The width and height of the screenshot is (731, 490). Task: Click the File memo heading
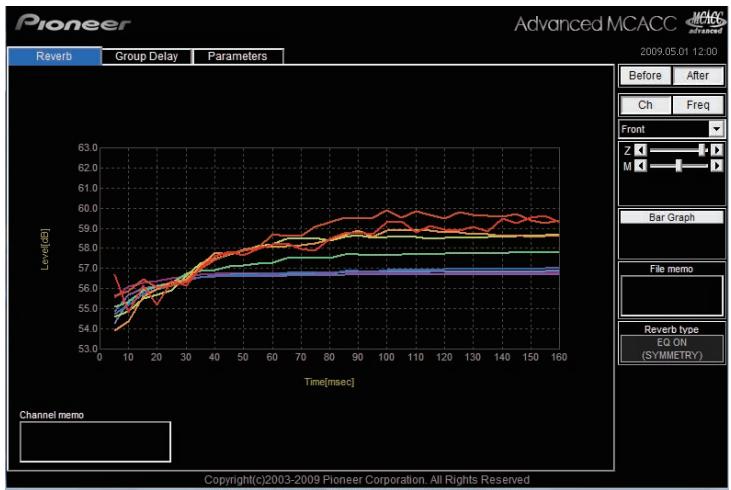(x=671, y=269)
